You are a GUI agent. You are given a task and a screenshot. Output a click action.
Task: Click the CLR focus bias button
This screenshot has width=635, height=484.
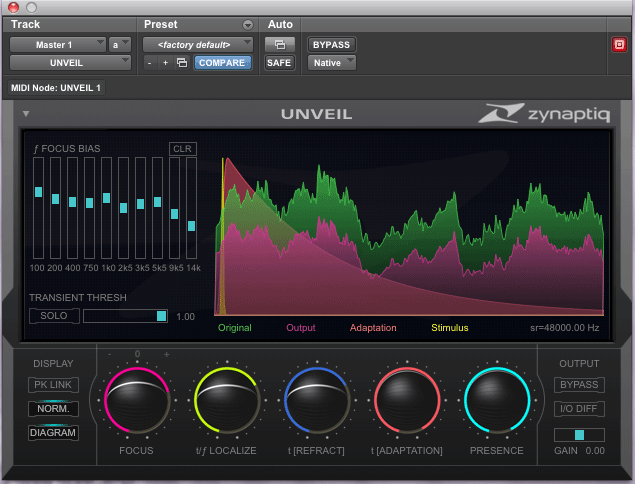[183, 149]
